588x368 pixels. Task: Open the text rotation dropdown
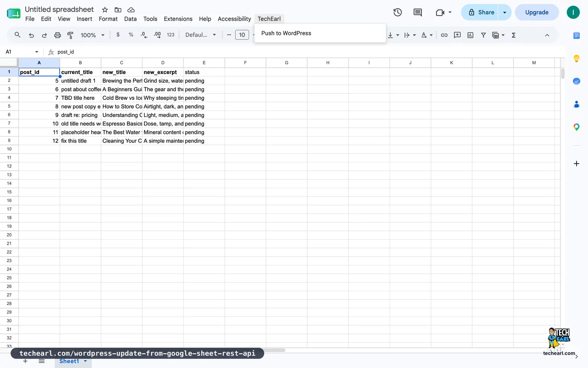pyautogui.click(x=427, y=35)
